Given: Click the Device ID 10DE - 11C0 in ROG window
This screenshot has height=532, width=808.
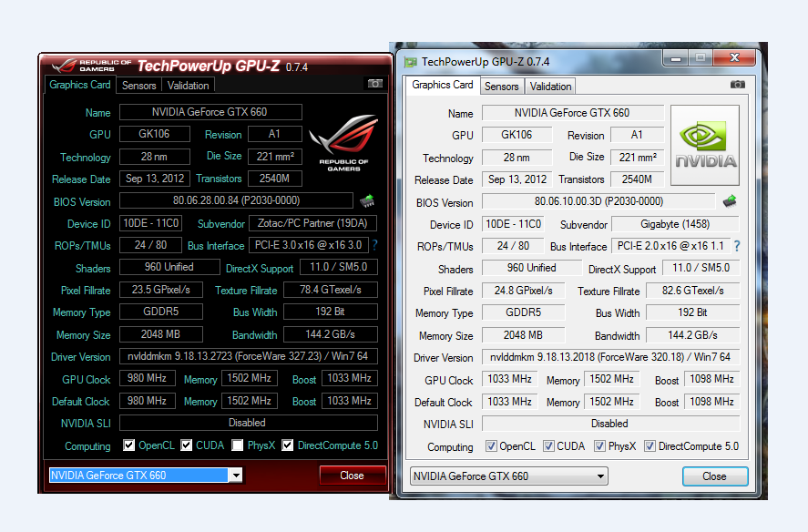Looking at the screenshot, I should 150,223.
